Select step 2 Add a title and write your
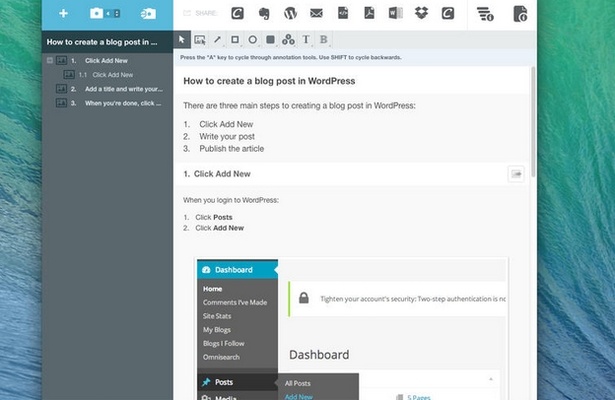 (x=124, y=89)
